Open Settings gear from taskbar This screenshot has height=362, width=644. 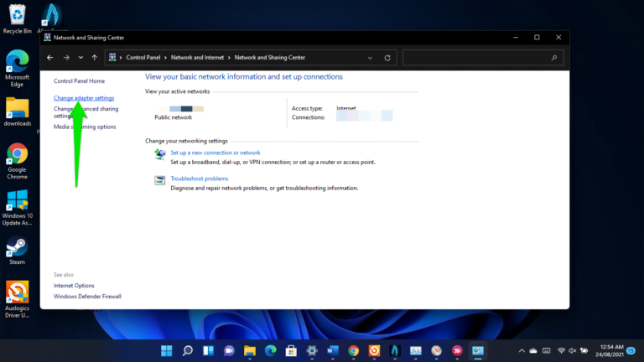[x=312, y=351]
